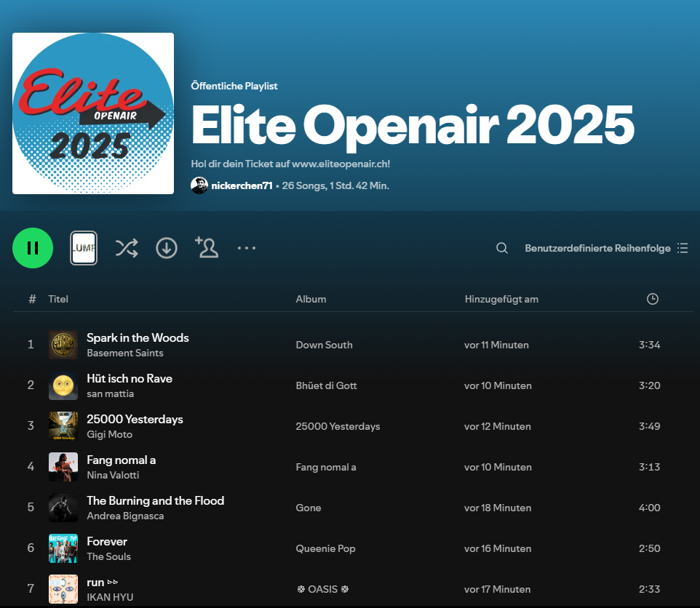Toggle shuffle playback
The image size is (700, 608).
pos(126,248)
